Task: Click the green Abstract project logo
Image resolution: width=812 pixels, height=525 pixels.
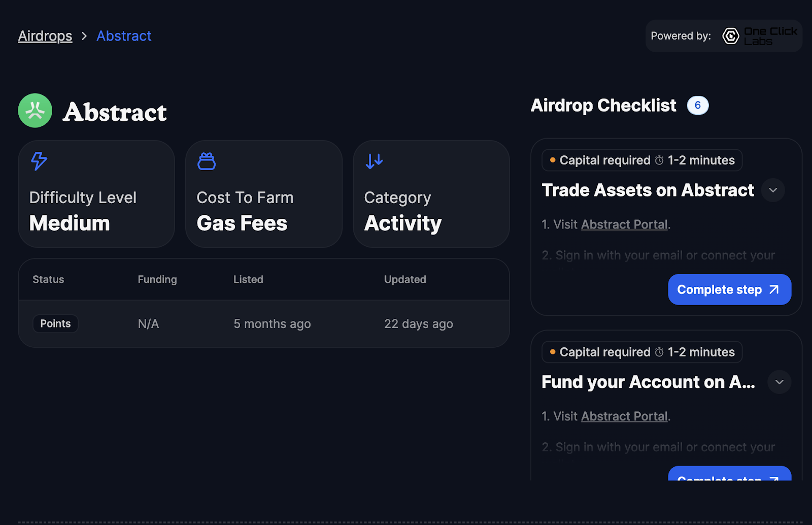Action: pyautogui.click(x=35, y=111)
